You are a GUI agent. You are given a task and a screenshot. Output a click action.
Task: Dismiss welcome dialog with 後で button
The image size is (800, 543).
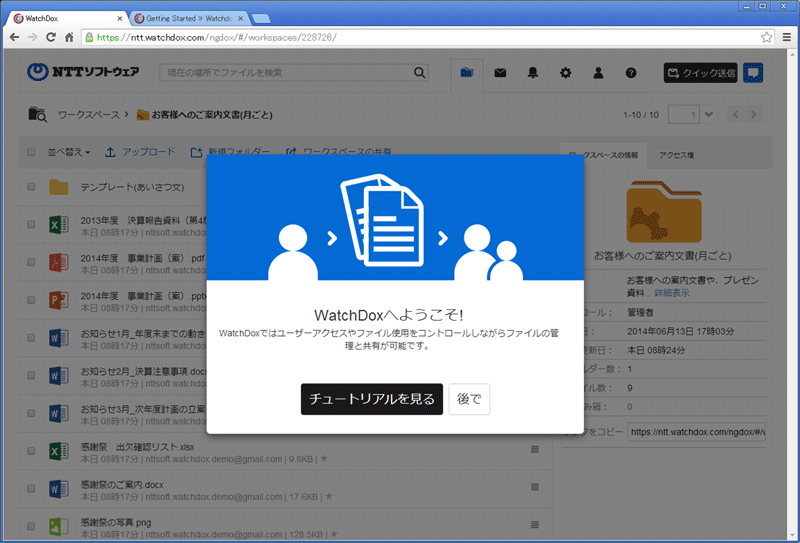pyautogui.click(x=469, y=399)
